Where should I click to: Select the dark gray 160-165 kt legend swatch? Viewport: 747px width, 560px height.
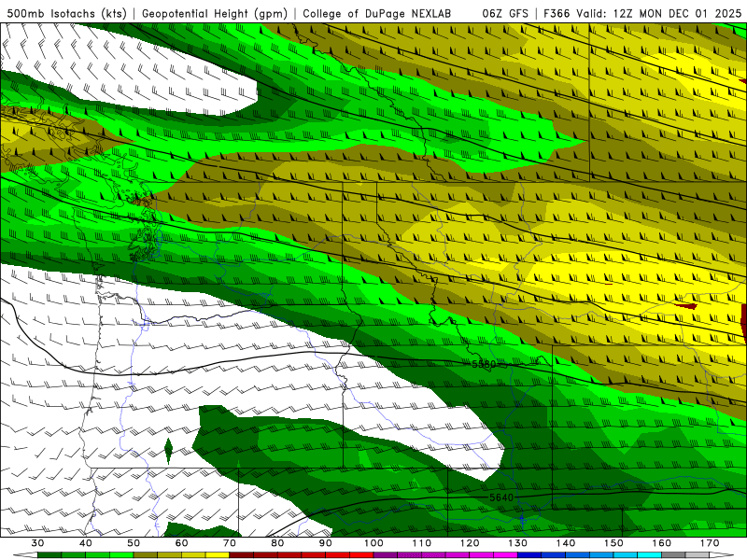(673, 555)
